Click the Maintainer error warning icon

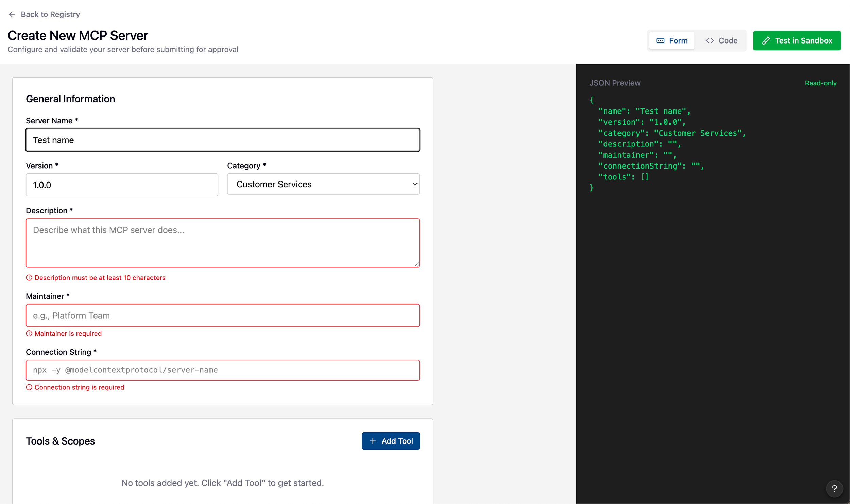click(29, 333)
